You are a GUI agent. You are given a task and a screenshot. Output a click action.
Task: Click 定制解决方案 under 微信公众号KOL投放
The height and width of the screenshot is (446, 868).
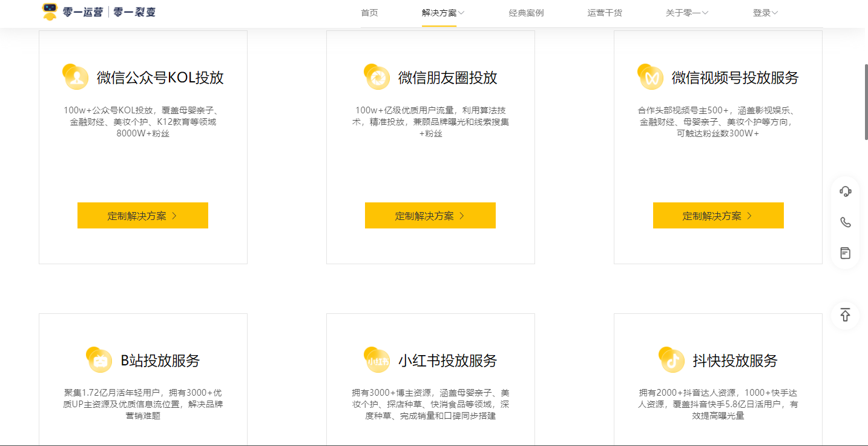coord(143,216)
